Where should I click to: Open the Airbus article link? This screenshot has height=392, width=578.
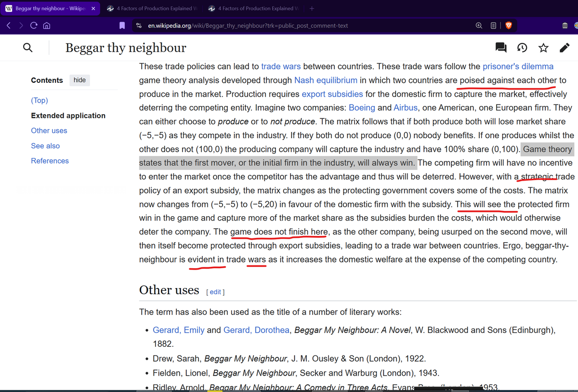406,108
